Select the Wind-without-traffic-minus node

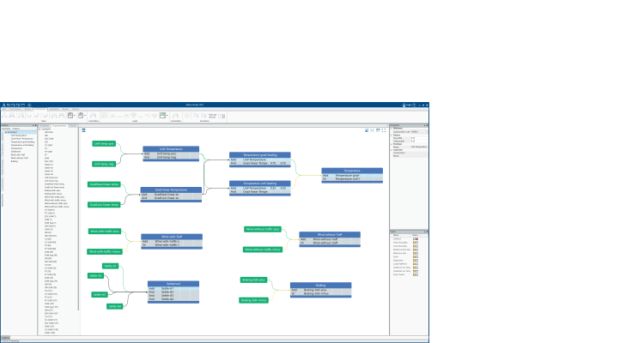263,249
